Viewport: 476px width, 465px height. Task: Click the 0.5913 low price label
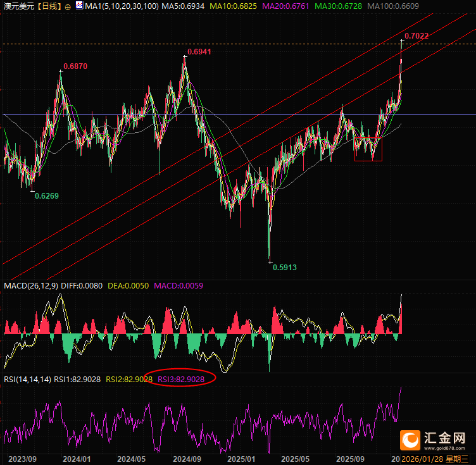pyautogui.click(x=284, y=268)
